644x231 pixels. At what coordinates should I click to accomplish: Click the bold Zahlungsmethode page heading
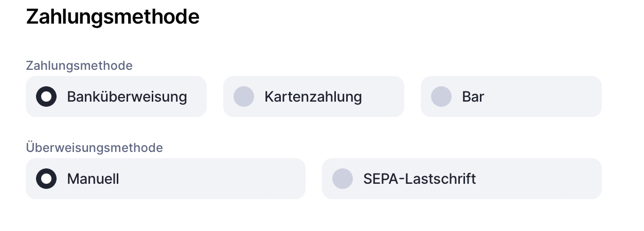[113, 17]
